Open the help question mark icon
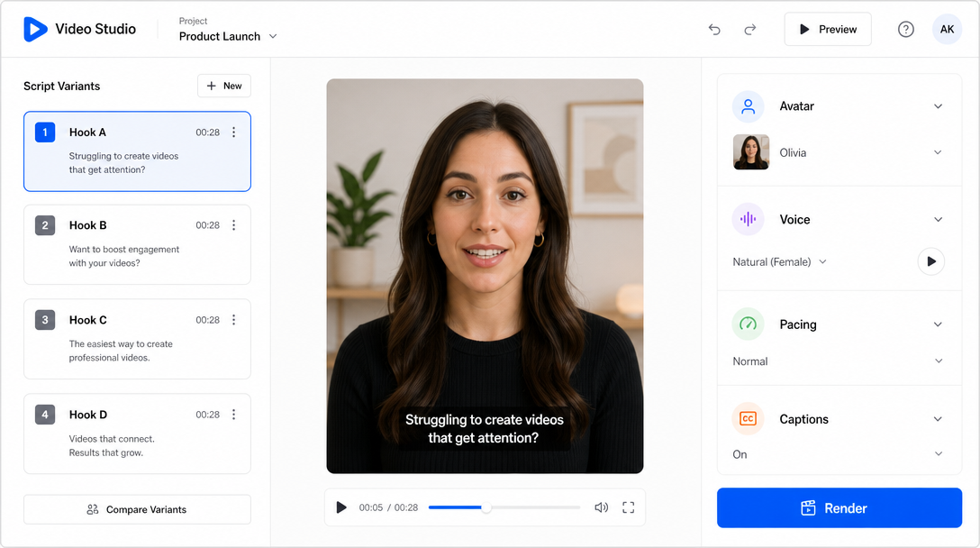Image resolution: width=980 pixels, height=548 pixels. click(x=905, y=30)
